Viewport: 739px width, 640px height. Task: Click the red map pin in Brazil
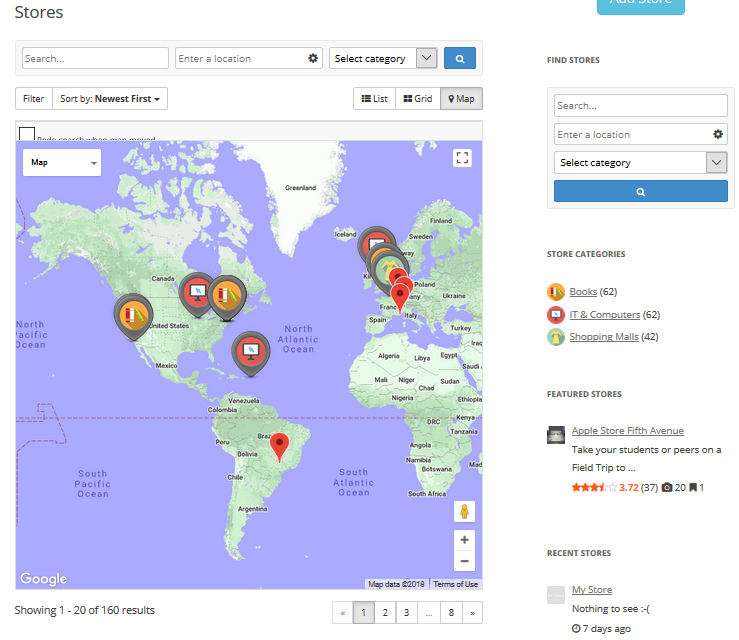[x=281, y=445]
